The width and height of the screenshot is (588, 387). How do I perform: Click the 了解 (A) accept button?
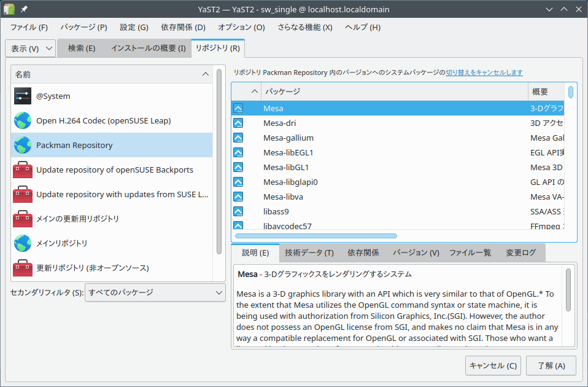pyautogui.click(x=551, y=365)
